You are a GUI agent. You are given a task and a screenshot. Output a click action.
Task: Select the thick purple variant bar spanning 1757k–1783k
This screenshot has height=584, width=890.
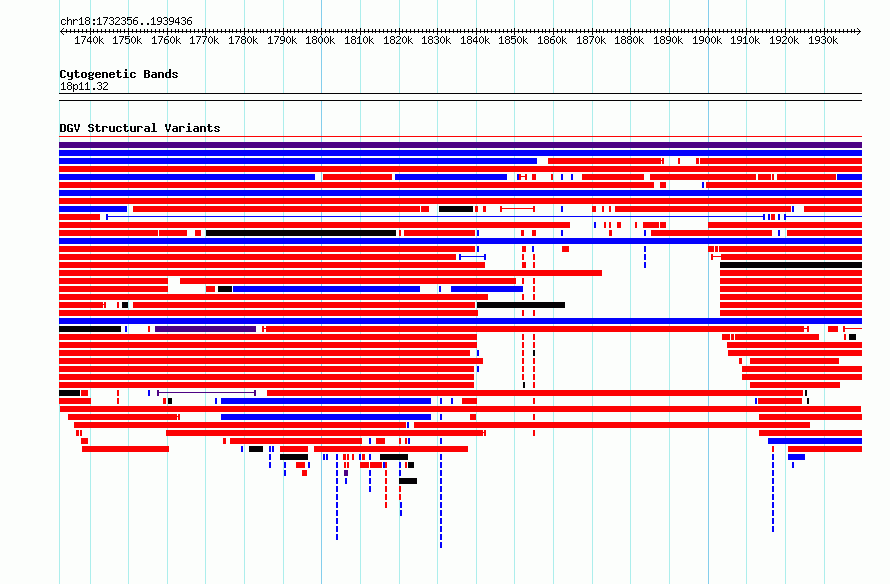click(x=205, y=329)
